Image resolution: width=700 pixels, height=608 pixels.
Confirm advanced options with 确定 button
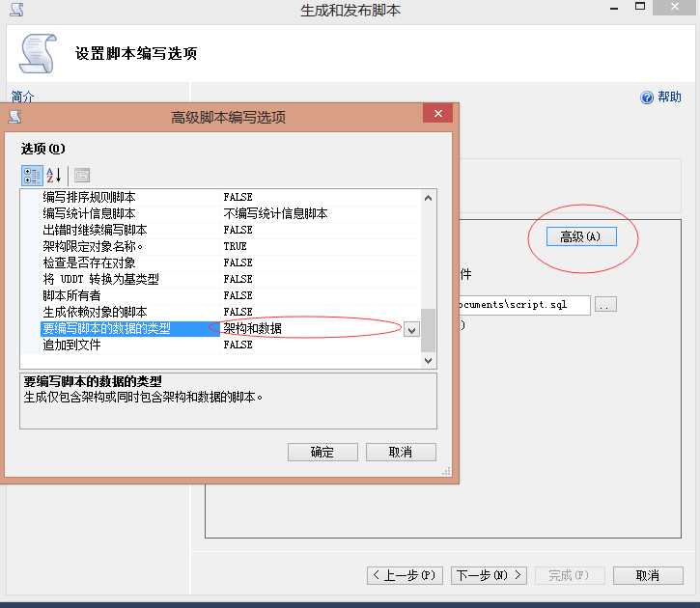322,452
